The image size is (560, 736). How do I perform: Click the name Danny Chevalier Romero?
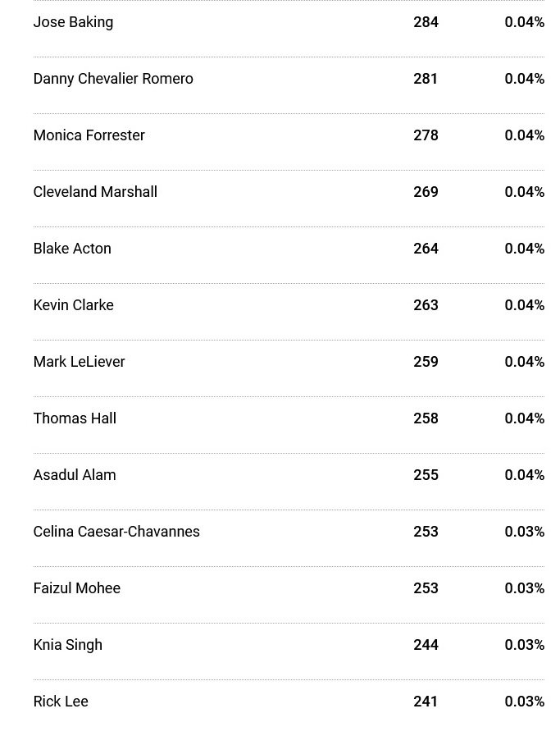[113, 79]
